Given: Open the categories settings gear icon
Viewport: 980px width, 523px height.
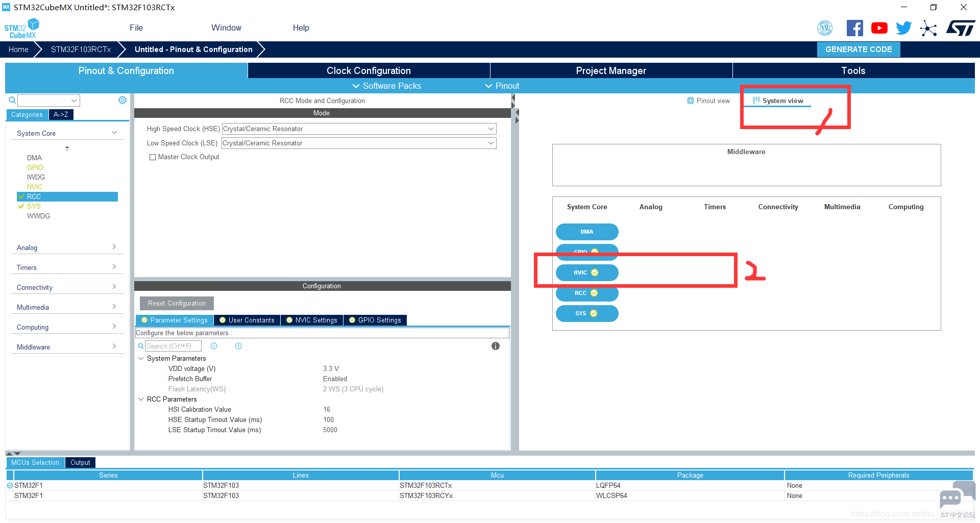Looking at the screenshot, I should pyautogui.click(x=122, y=100).
